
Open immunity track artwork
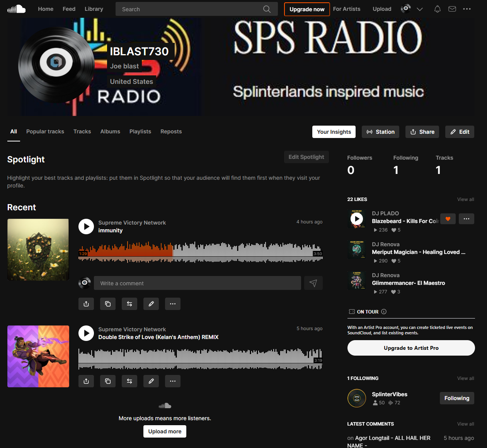pyautogui.click(x=38, y=250)
